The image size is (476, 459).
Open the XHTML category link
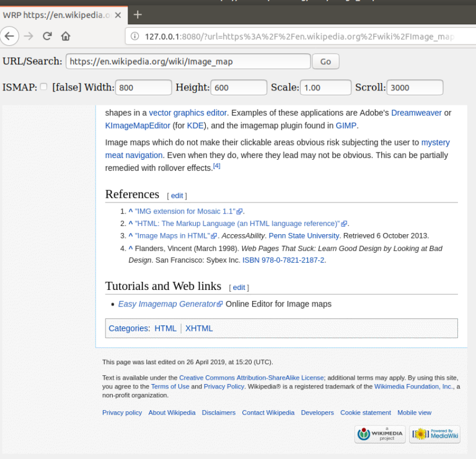(199, 328)
